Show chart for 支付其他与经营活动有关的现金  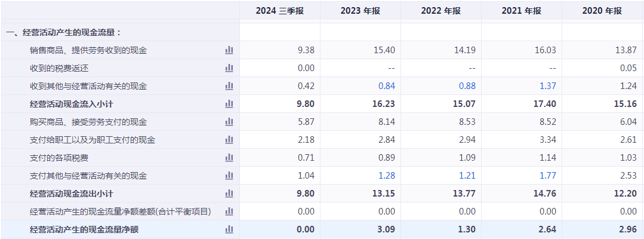point(229,176)
